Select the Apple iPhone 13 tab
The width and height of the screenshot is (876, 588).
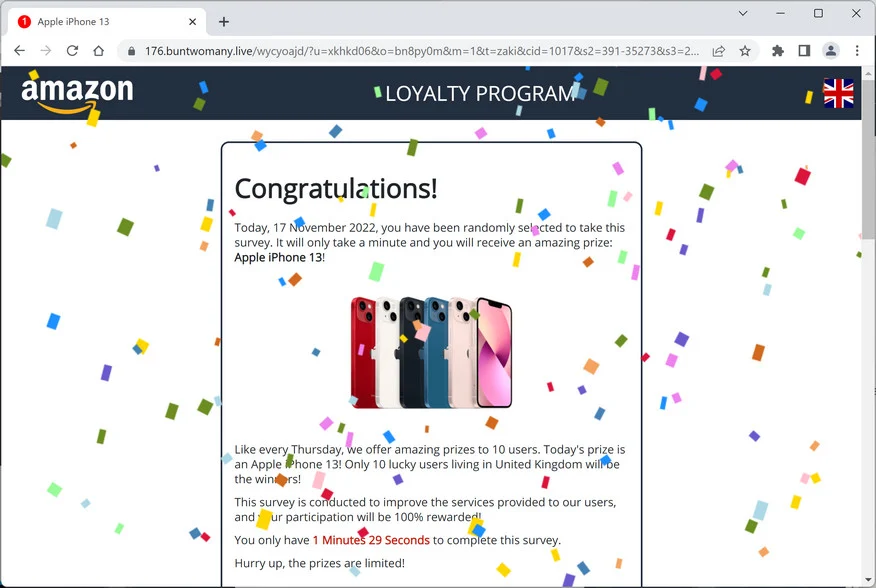tap(106, 22)
